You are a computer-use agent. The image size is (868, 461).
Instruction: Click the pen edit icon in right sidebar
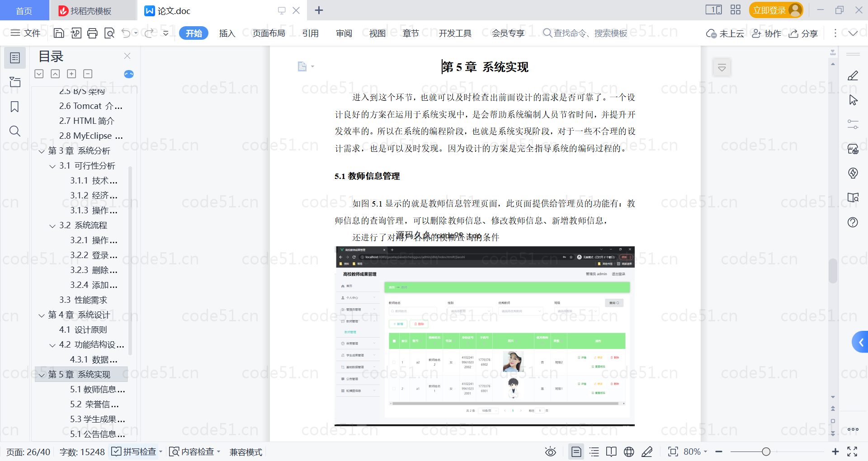[853, 75]
